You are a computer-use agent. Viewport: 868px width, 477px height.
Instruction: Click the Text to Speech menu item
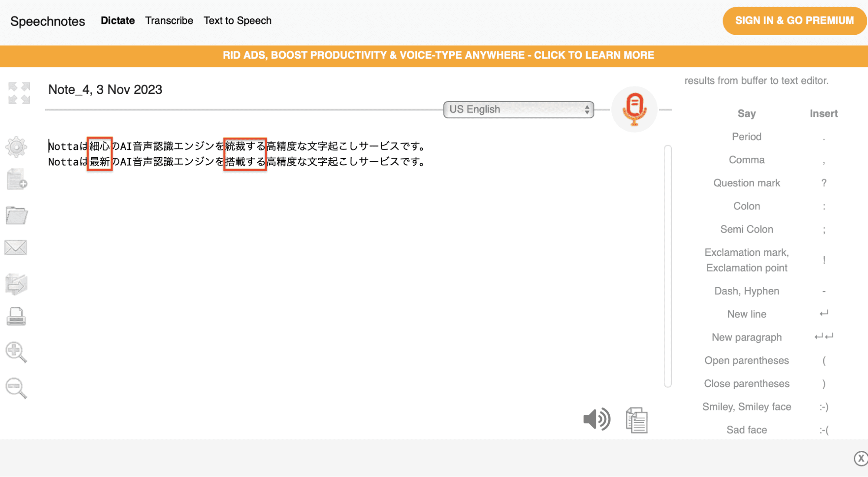point(238,20)
